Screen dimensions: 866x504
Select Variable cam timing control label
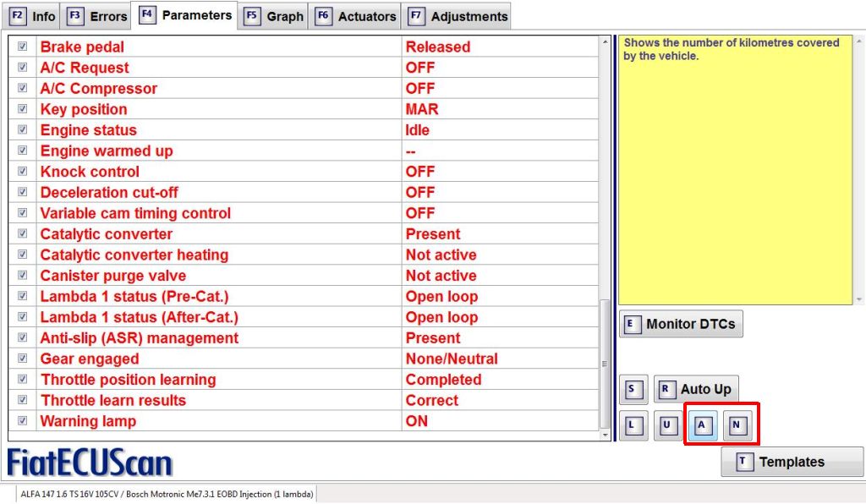(135, 213)
